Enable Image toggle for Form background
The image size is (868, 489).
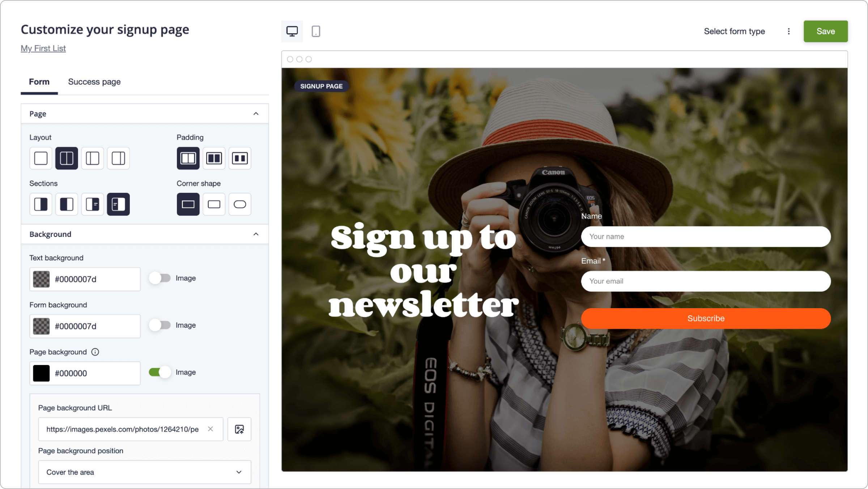click(x=159, y=325)
